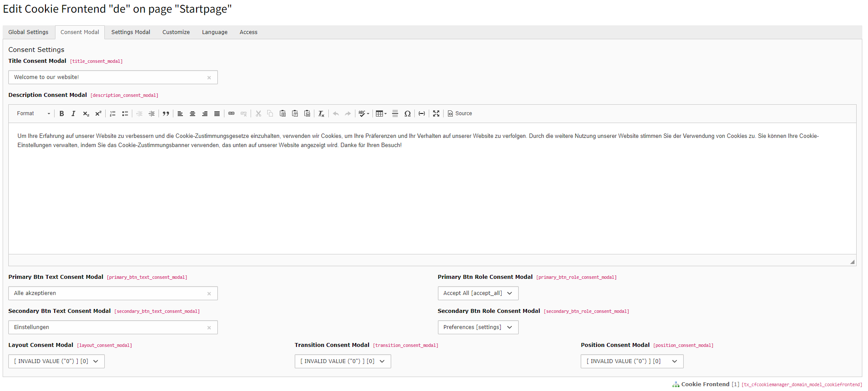Click the Source button in editor

[x=460, y=113]
